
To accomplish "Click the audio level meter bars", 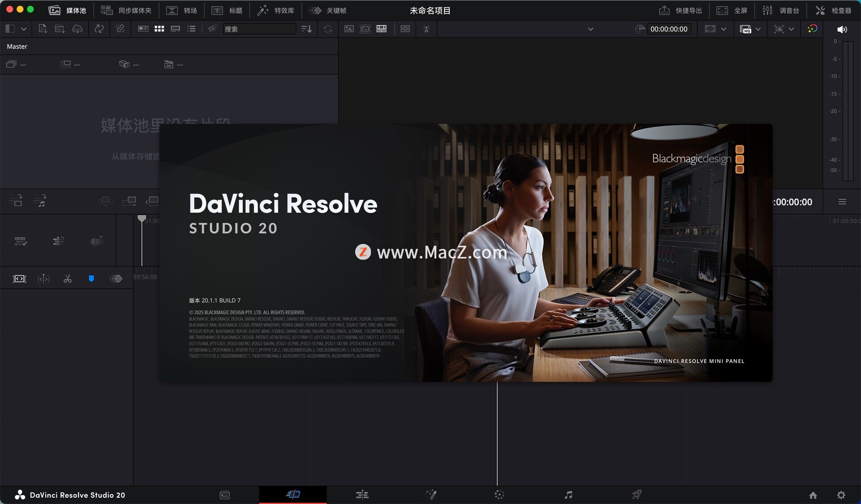I will coord(848,111).
